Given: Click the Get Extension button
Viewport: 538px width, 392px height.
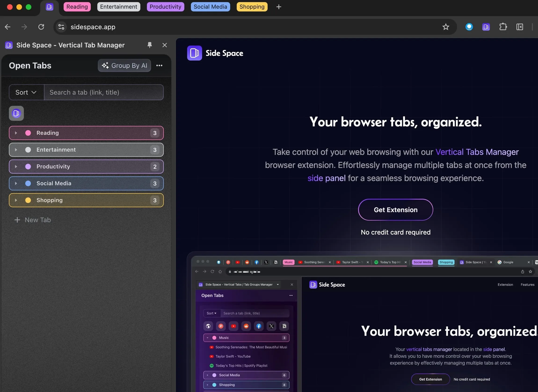Looking at the screenshot, I should 395,210.
